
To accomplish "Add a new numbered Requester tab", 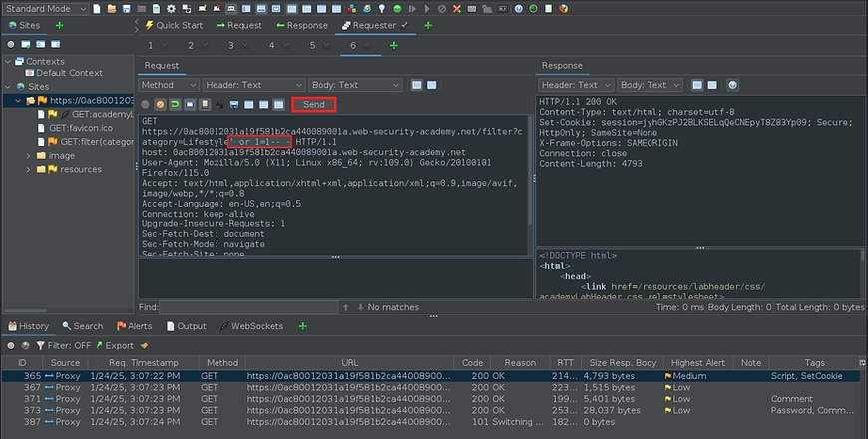I will (393, 45).
